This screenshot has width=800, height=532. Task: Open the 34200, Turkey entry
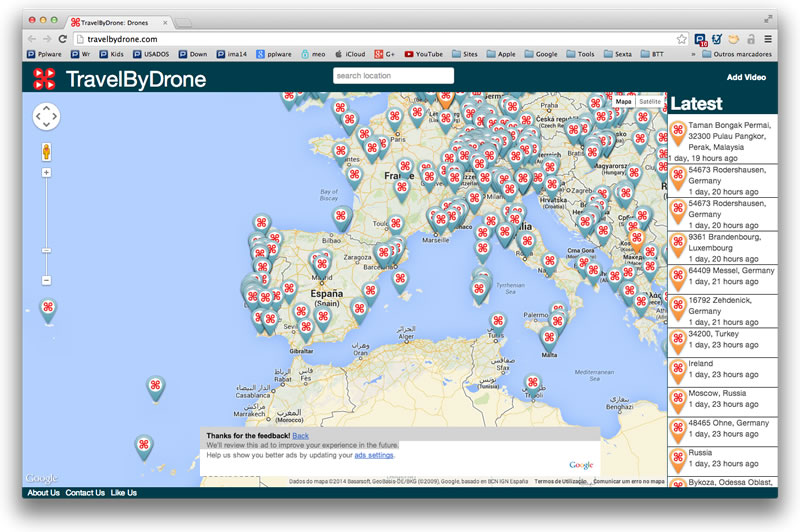(x=722, y=342)
